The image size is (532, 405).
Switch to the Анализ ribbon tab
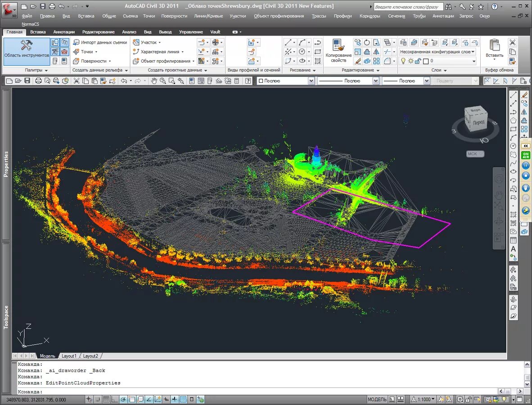coord(129,32)
